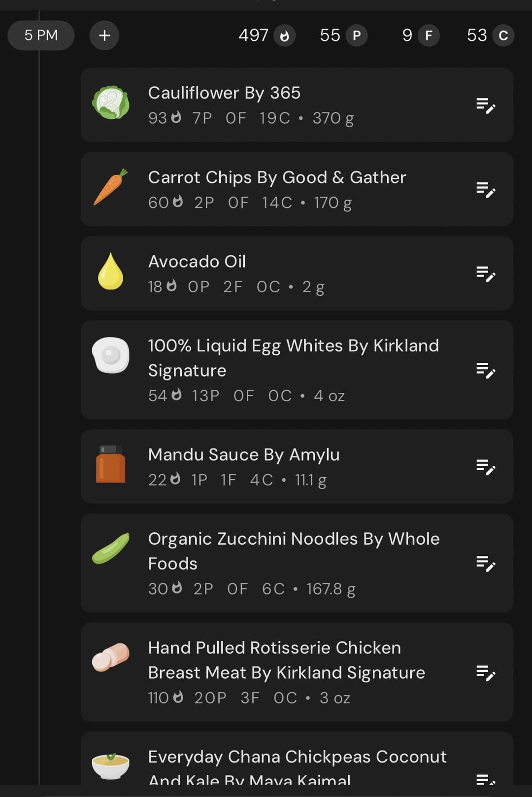
Task: Open edit icon for Everyday Chana Chickpeas
Action: tap(486, 779)
